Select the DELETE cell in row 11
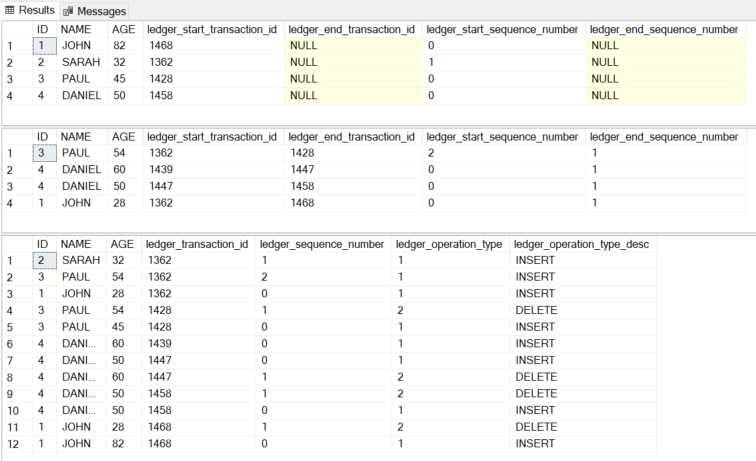 click(x=583, y=427)
